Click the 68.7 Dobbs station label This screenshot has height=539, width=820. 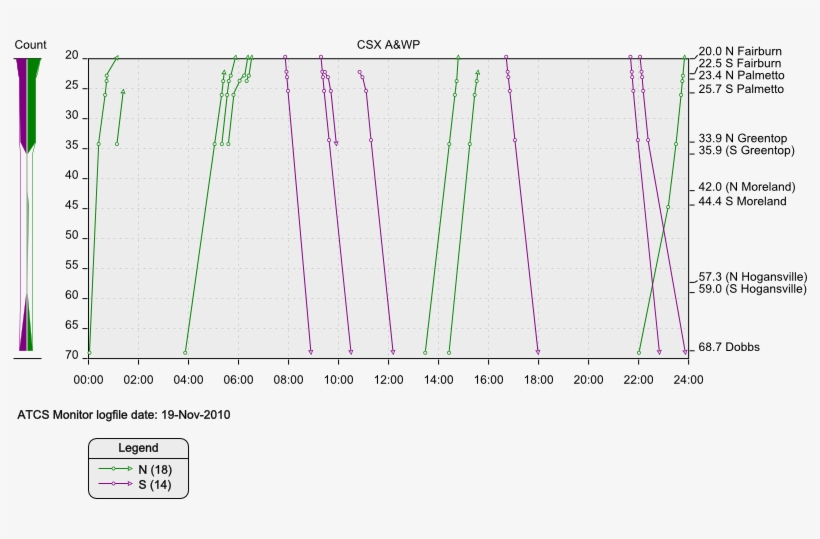[x=729, y=347]
